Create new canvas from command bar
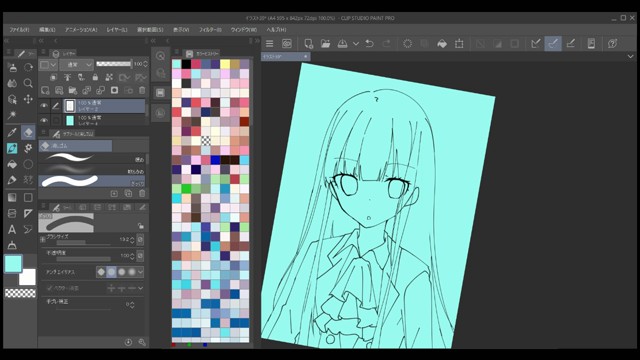This screenshot has height=360, width=640. pos(309,44)
